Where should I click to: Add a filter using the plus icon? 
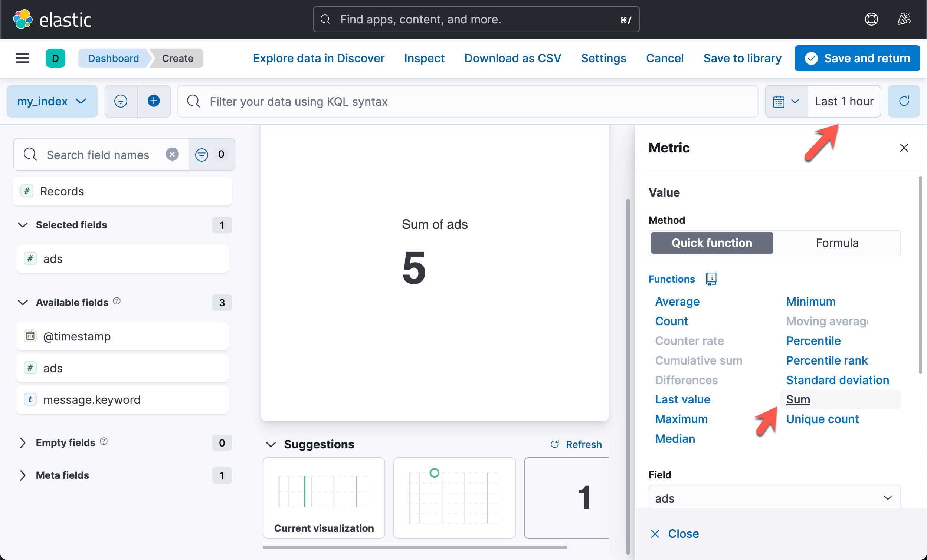pos(154,101)
